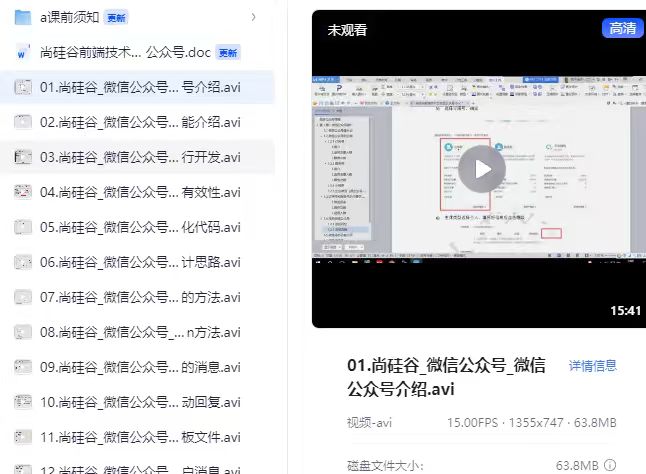Click the 视频-avi file type label
Screen dimensions: 646x474
pos(369,423)
